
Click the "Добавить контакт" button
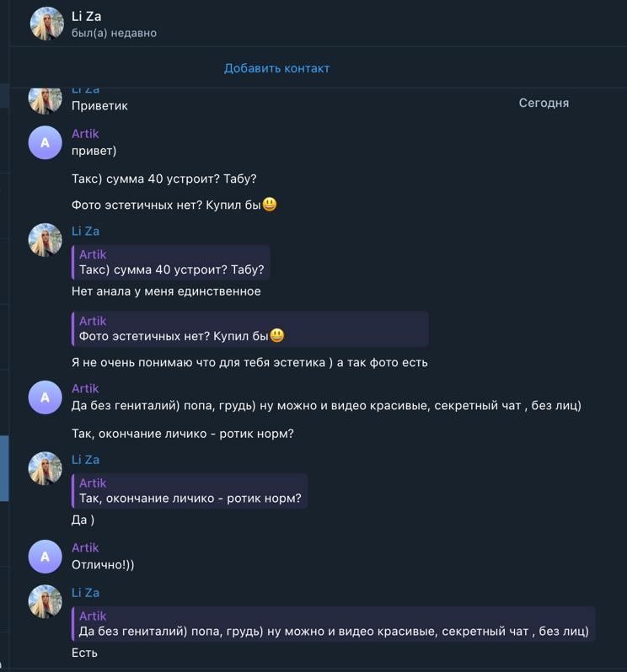click(x=276, y=68)
